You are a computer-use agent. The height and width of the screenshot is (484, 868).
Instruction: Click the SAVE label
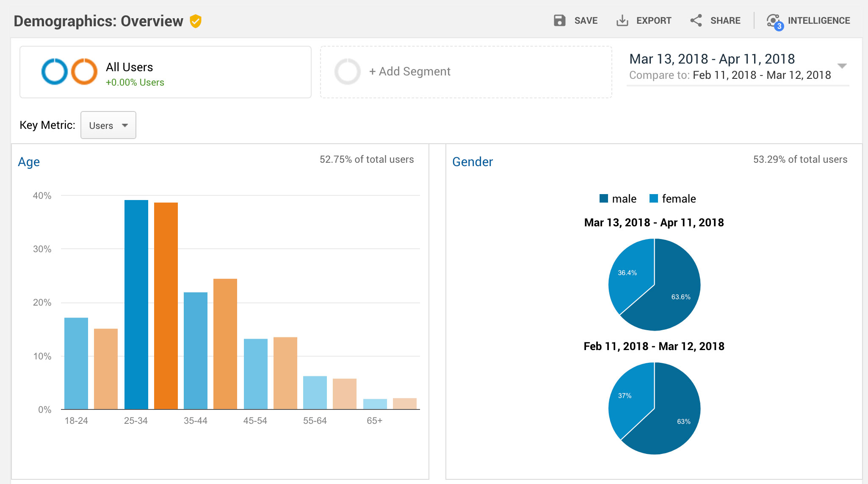coord(586,21)
